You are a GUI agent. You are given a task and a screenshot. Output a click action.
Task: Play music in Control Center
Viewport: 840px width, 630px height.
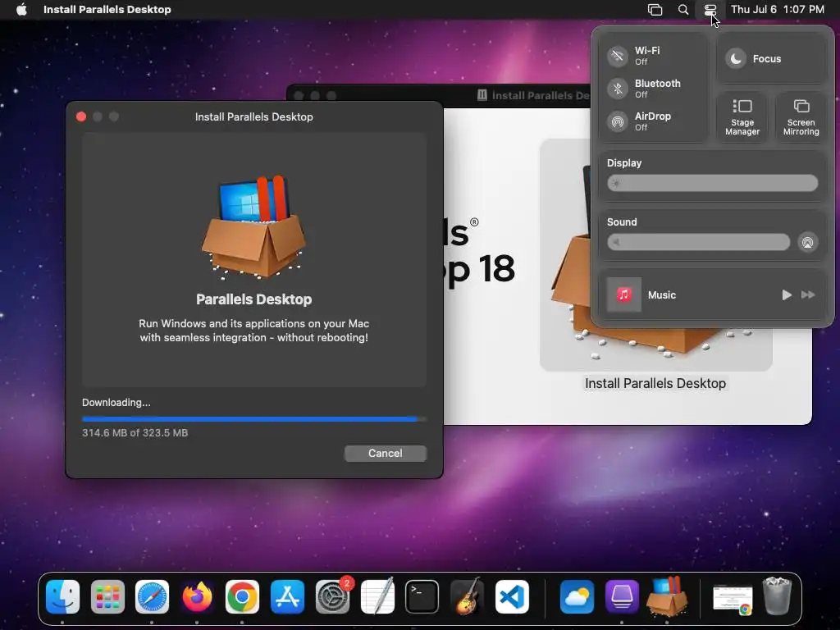point(787,294)
